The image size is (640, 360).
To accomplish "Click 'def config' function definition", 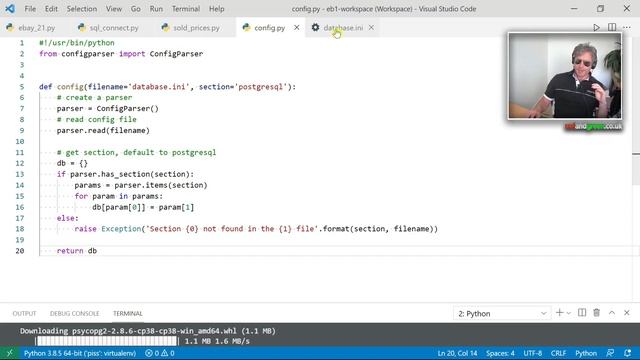I will [x=61, y=87].
